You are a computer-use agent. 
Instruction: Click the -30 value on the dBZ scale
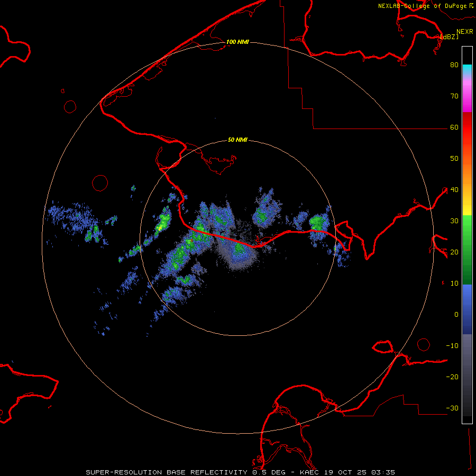pos(452,408)
